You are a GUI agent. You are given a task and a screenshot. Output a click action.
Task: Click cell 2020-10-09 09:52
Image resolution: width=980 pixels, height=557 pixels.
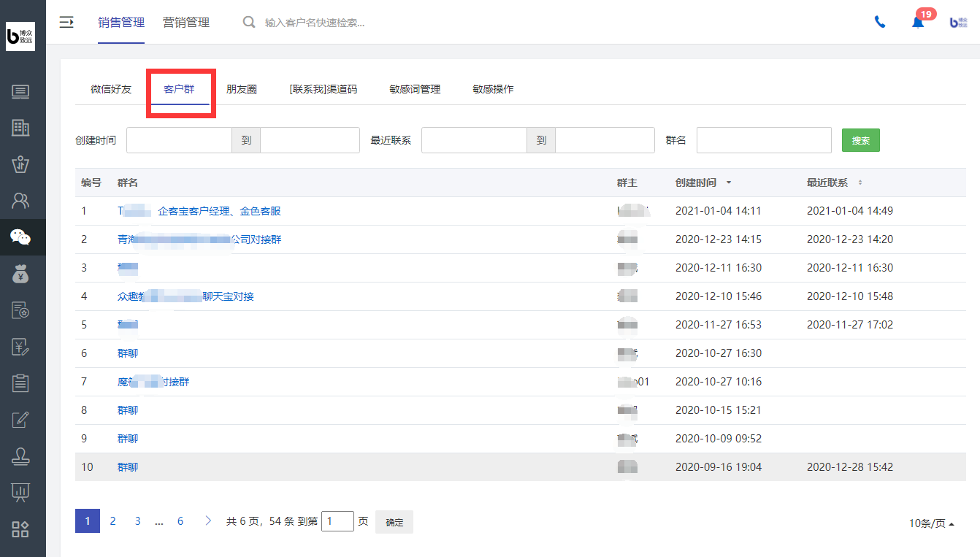[719, 439]
